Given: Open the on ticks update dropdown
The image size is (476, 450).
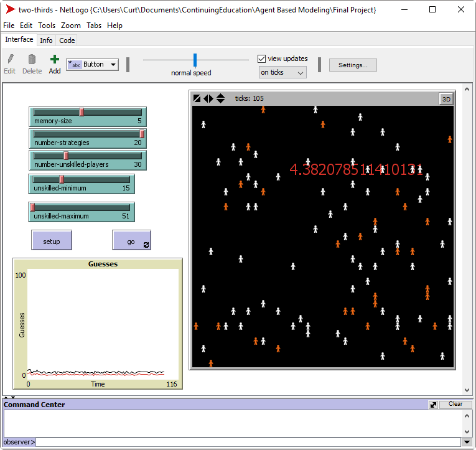Looking at the screenshot, I should point(282,72).
